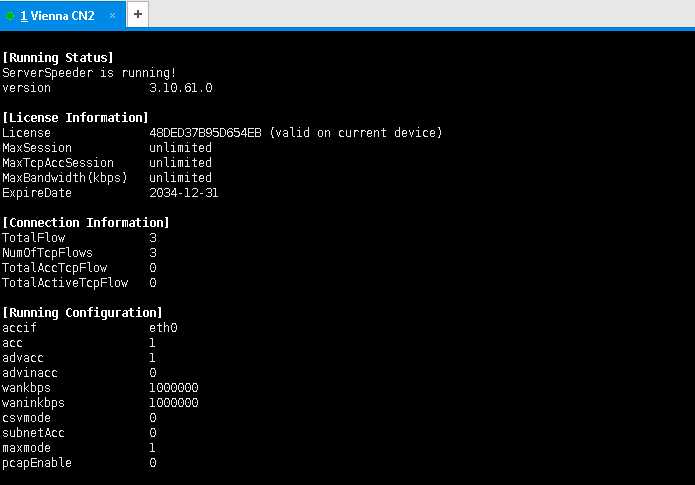This screenshot has height=485, width=695.
Task: Click the waninkbps label
Action: click(x=34, y=403)
